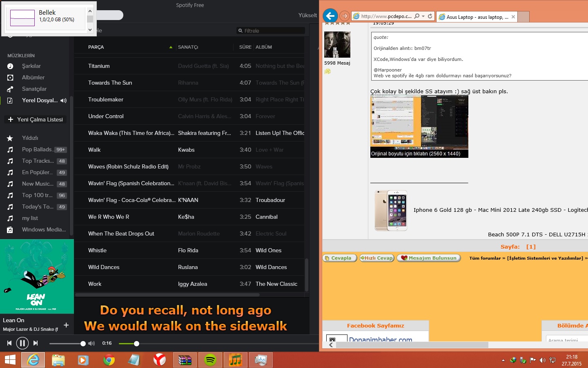Sort by the ALBÜM column header
The height and width of the screenshot is (368, 588).
(x=264, y=47)
